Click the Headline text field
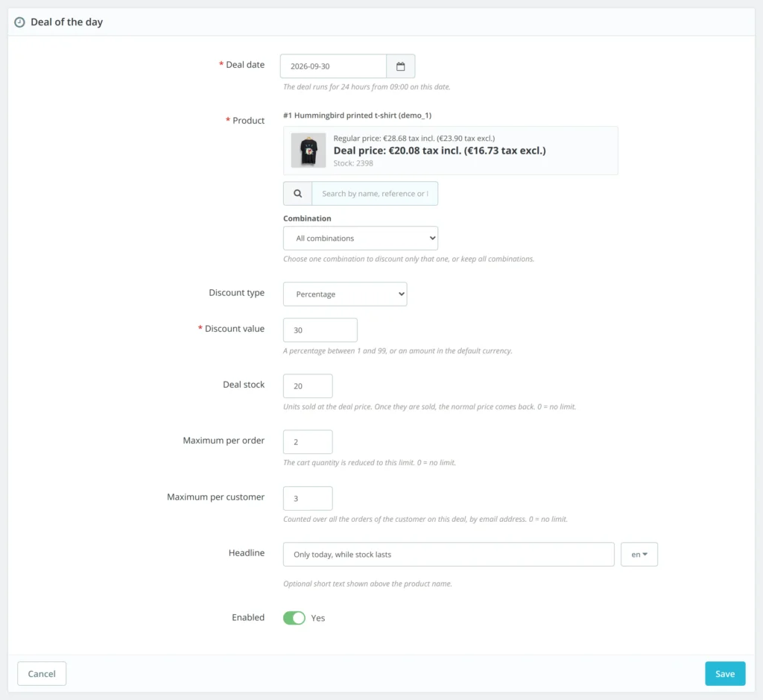This screenshot has width=763, height=700. 449,555
